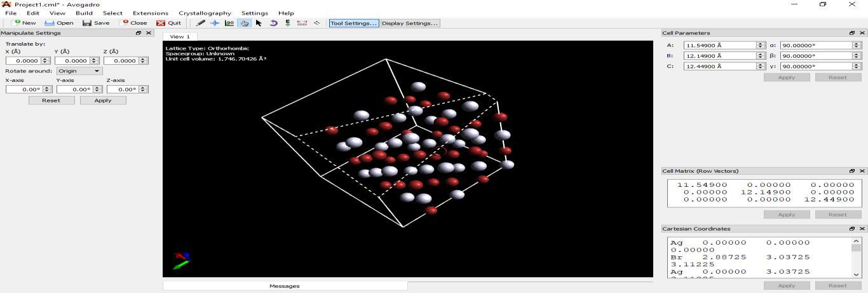This screenshot has width=868, height=293.
Task: Select the Manipulate hand tool
Action: (244, 23)
